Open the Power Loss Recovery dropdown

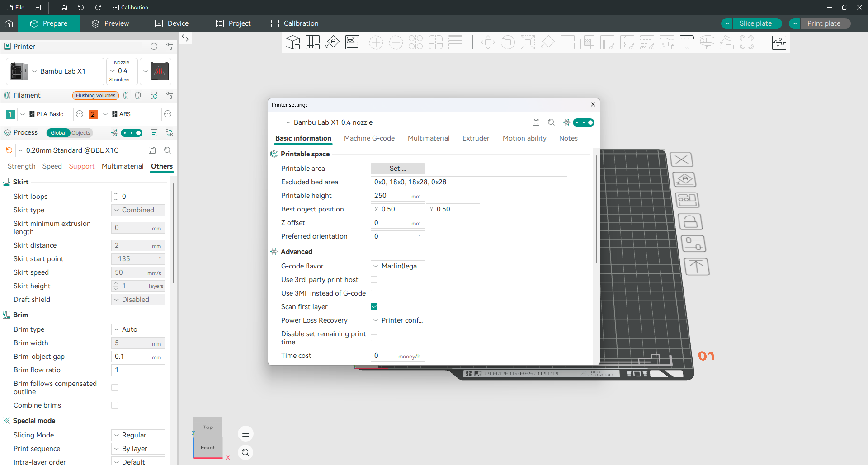tap(398, 320)
